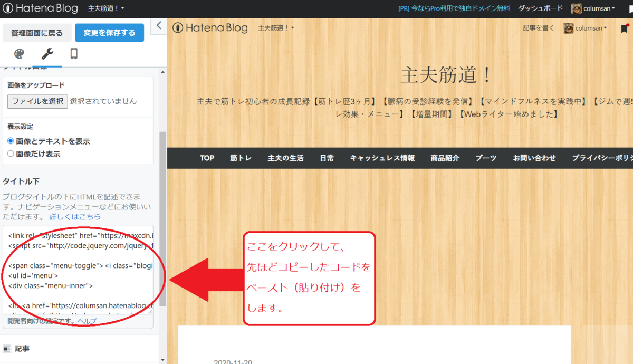Open TOP navigation menu item
Image resolution: width=633 pixels, height=364 pixels.
(207, 158)
